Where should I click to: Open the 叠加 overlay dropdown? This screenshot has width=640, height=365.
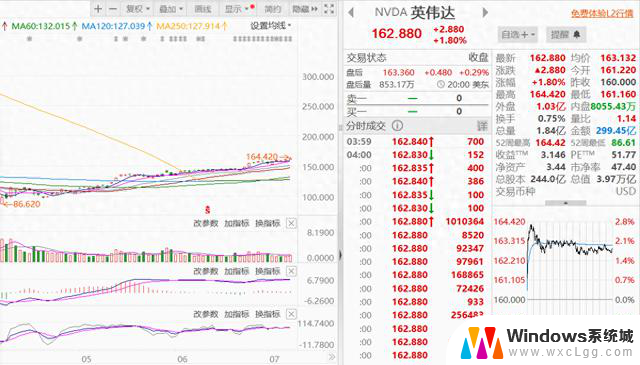(171, 9)
